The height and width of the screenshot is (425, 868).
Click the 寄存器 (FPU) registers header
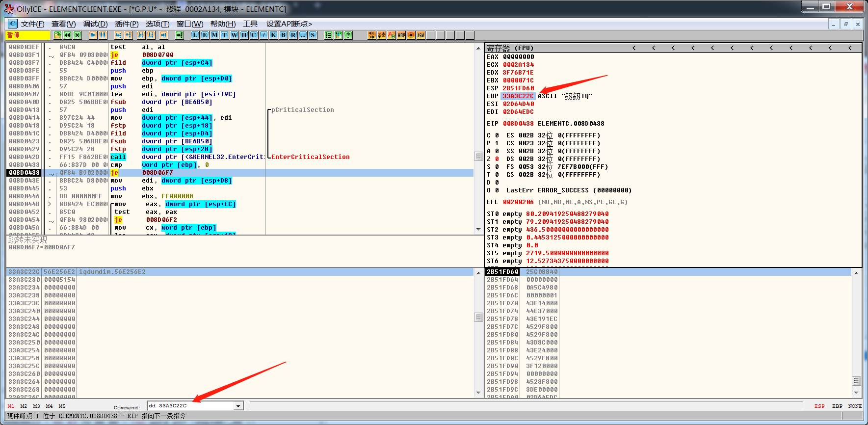[510, 48]
